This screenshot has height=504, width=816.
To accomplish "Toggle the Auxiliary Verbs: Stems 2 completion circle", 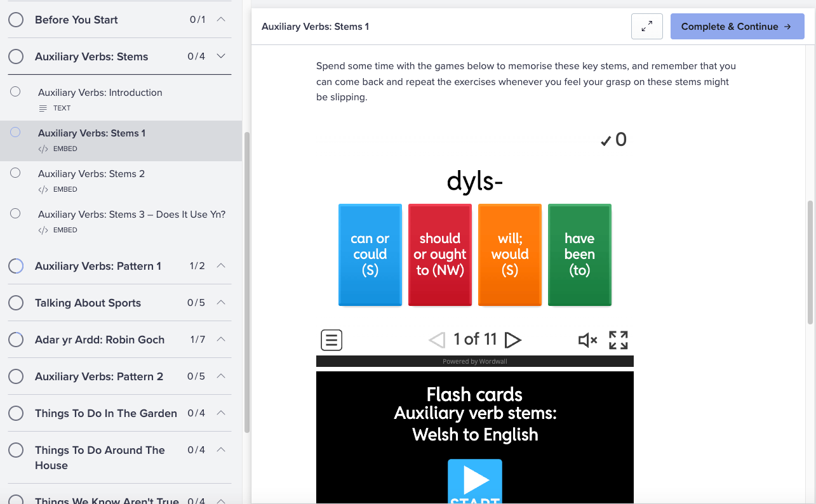I will coord(16,173).
